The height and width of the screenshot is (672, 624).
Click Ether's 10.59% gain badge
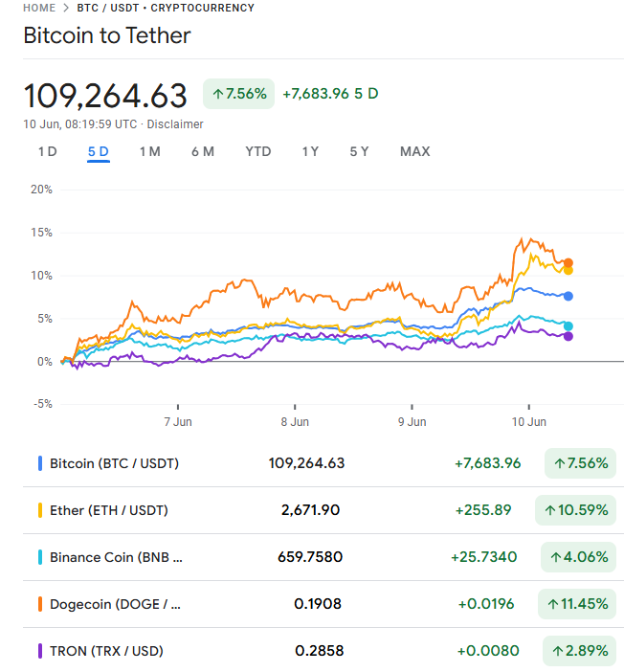(x=575, y=510)
